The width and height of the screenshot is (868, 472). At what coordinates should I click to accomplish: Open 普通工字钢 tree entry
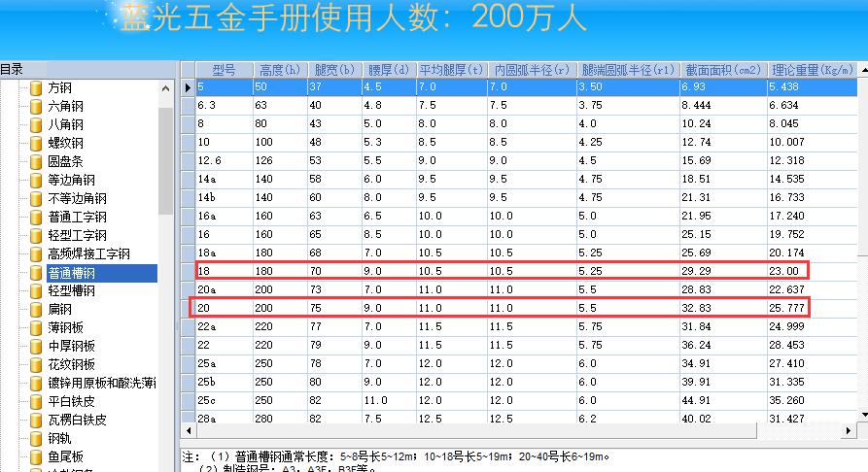coord(78,217)
